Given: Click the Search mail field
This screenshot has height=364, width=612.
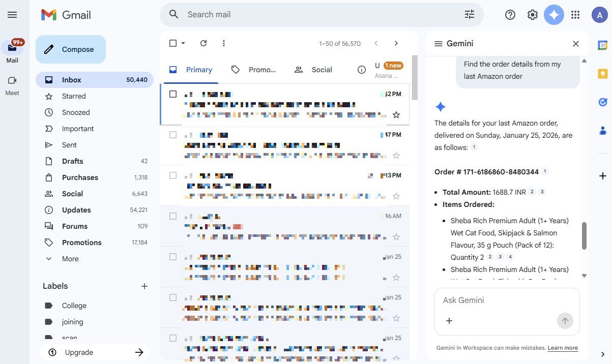Looking at the screenshot, I should click(322, 14).
